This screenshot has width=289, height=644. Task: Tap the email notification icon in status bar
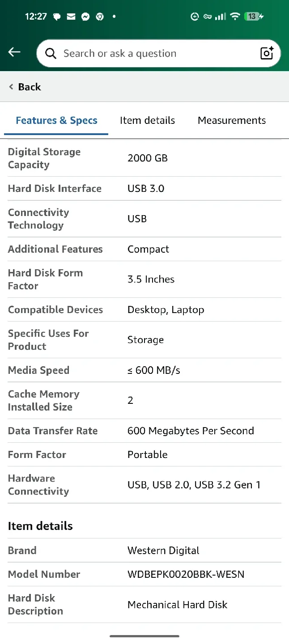pyautogui.click(x=71, y=17)
